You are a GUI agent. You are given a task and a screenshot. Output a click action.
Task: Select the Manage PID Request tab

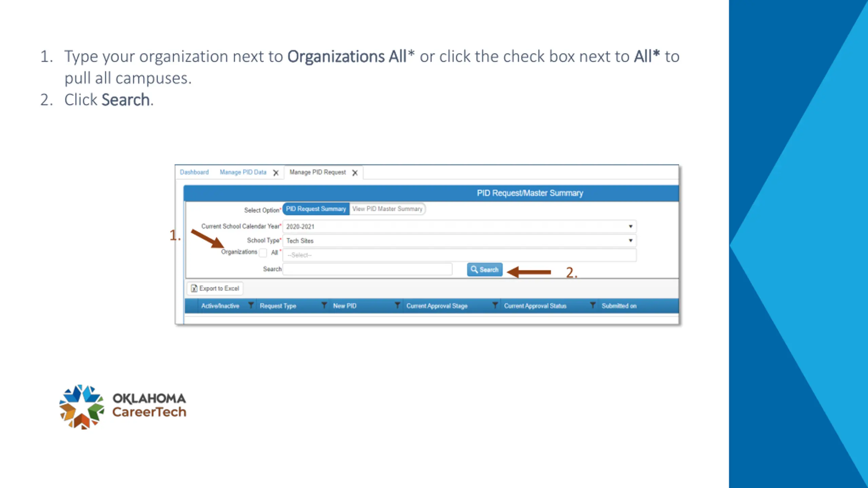(318, 172)
